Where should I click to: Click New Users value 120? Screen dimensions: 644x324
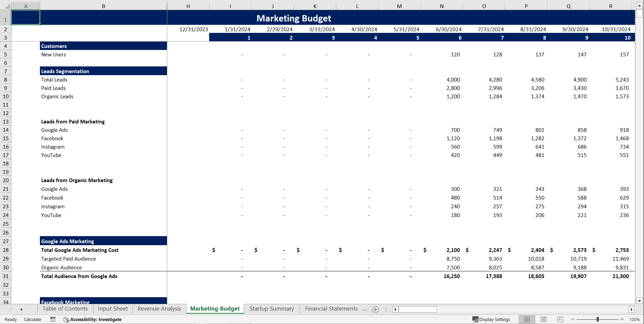tap(455, 54)
